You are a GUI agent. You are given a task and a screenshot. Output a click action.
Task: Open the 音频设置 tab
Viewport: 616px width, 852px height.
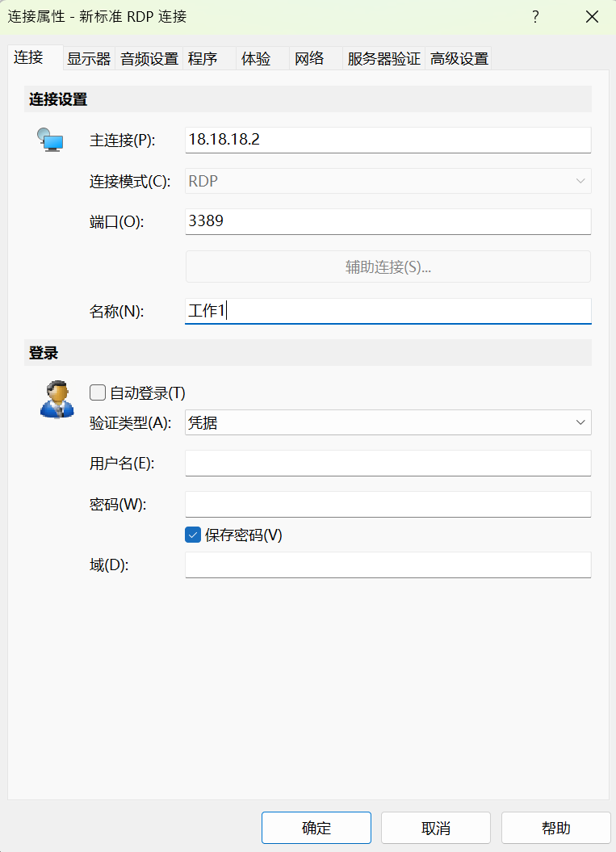pos(149,59)
